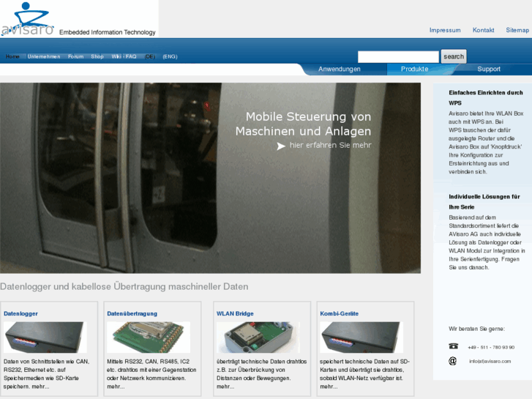This screenshot has height=399, width=532.
Task: Click 'mehr...' in the Datenübertragung card
Action: pos(116,387)
